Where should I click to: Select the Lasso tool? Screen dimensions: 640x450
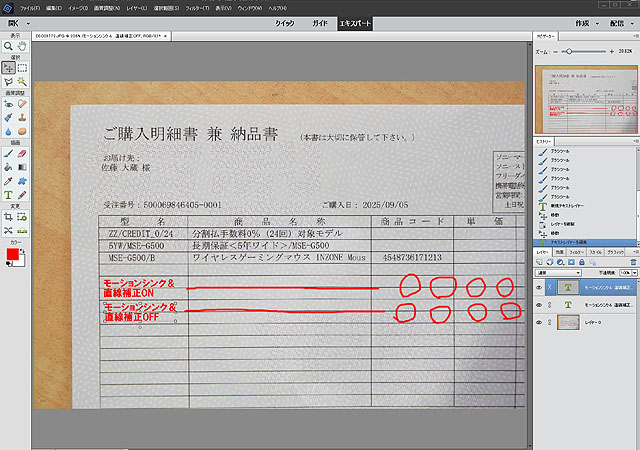click(8, 82)
